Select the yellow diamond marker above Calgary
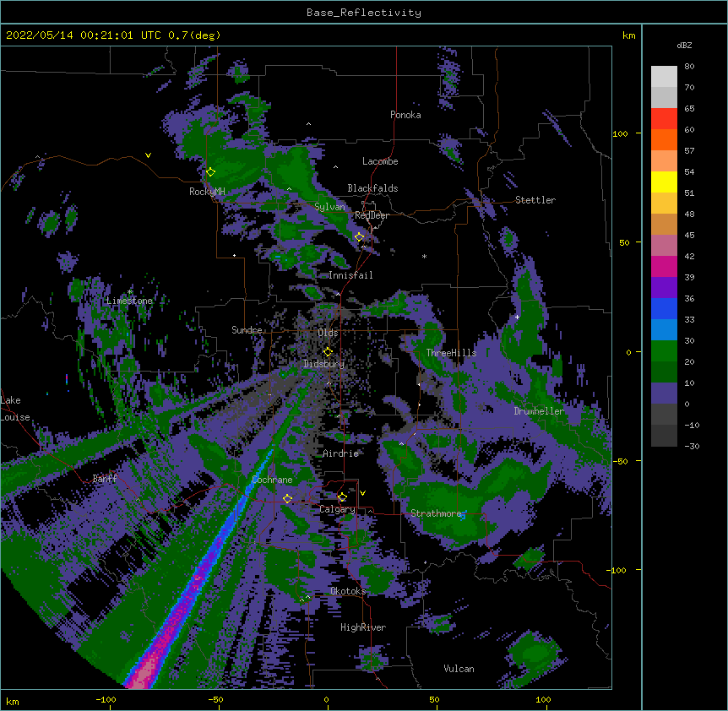728x711 pixels. point(342,497)
